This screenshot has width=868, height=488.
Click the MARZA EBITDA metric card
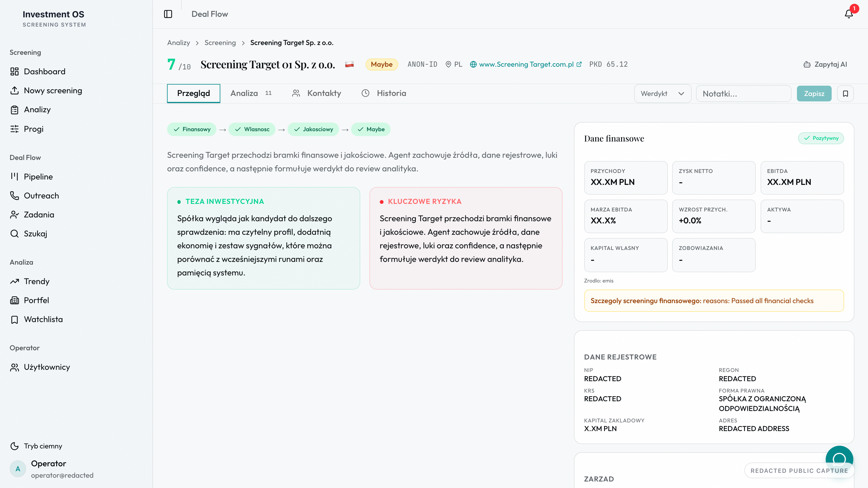[626, 216]
